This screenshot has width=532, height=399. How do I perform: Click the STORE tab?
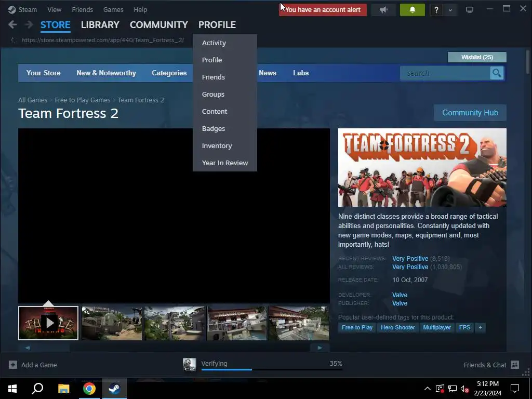55,25
